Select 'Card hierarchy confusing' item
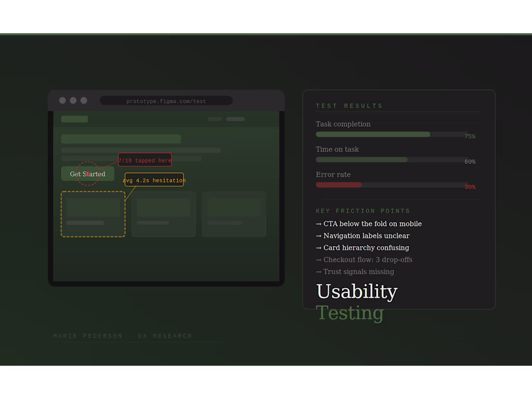 (362, 248)
